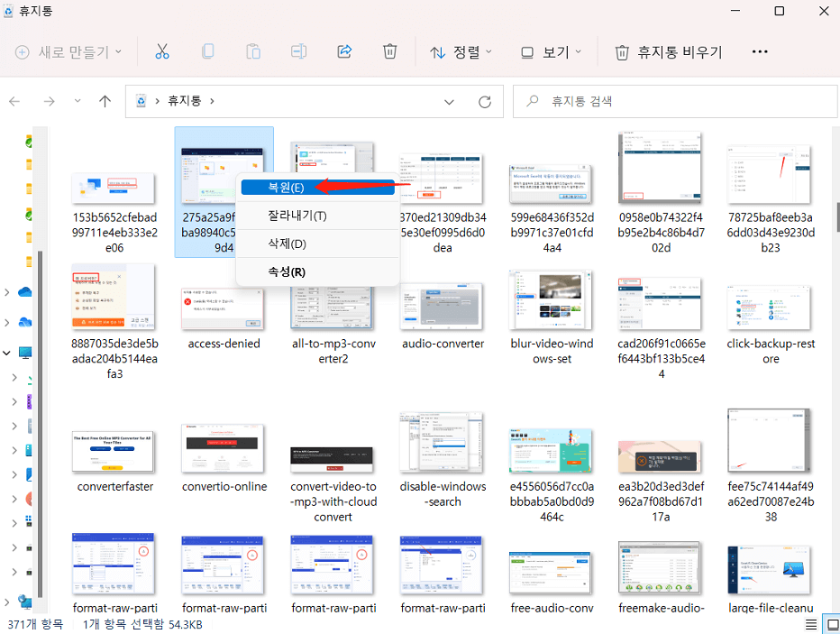Click the Delete trash can toolbar icon
Viewport: 840px width, 634px height.
(390, 51)
